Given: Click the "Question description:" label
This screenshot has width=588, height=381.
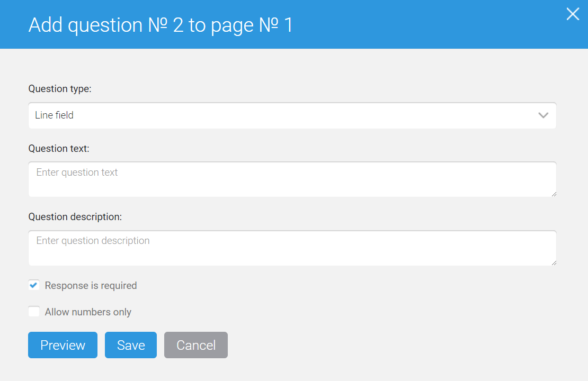Looking at the screenshot, I should (75, 217).
